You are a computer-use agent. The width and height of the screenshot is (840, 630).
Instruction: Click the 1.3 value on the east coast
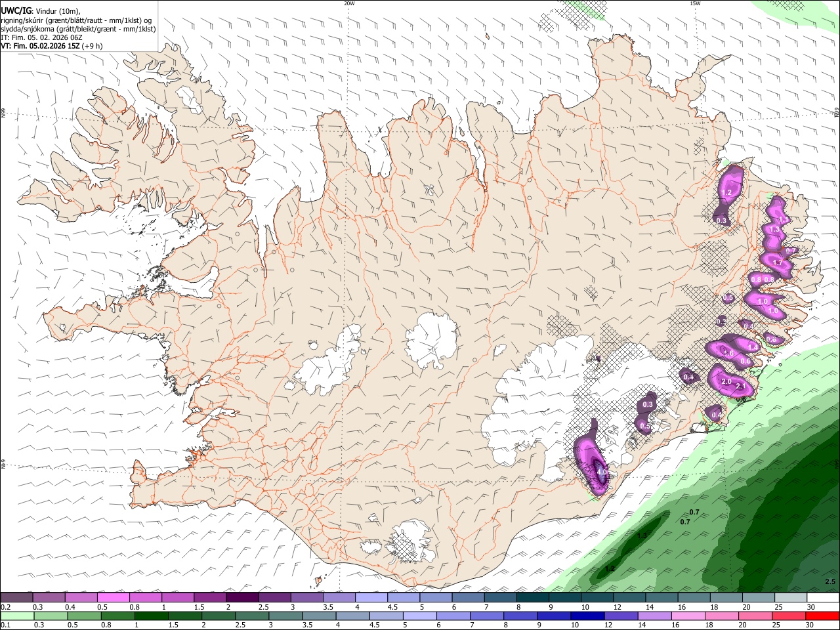(x=774, y=230)
